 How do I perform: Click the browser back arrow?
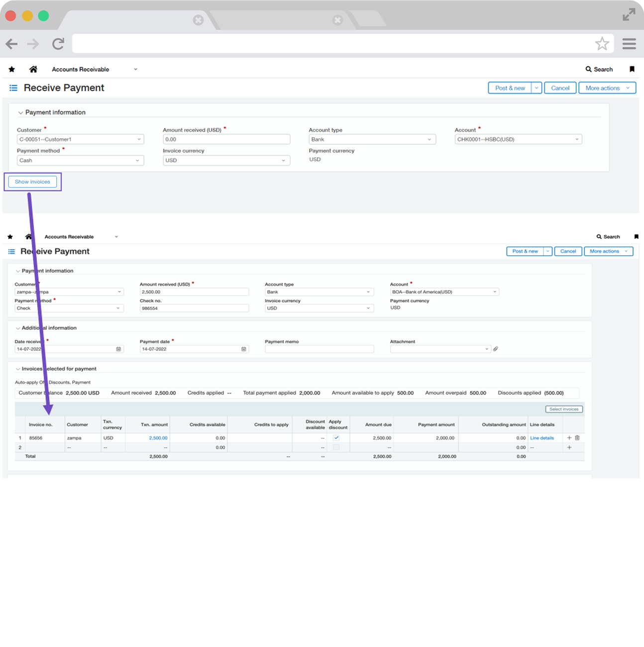[x=12, y=44]
